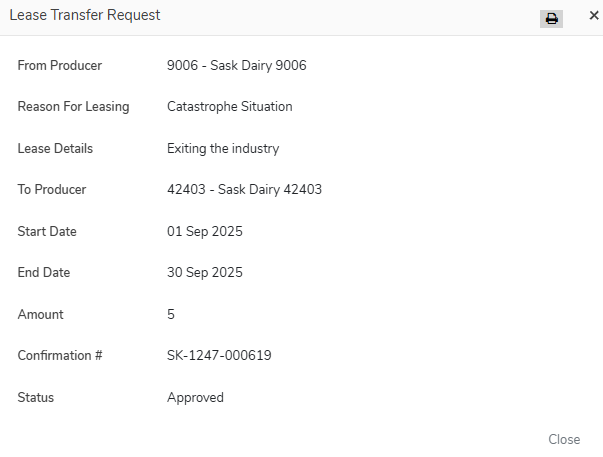The height and width of the screenshot is (457, 603).
Task: Click the Catastrophe Situation reason text
Action: point(229,107)
